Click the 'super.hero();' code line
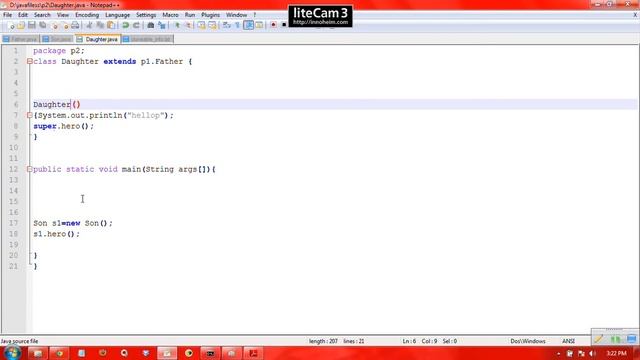 coord(63,126)
